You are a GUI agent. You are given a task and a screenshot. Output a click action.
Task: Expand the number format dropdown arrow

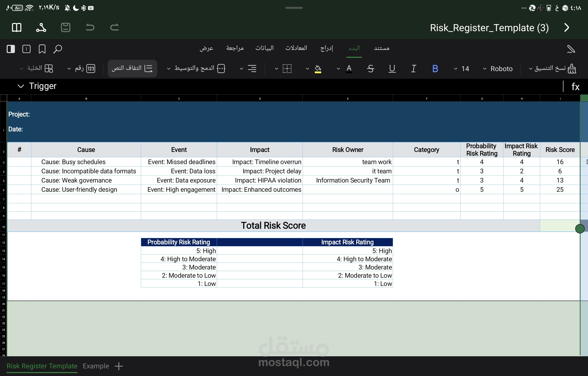pos(69,69)
